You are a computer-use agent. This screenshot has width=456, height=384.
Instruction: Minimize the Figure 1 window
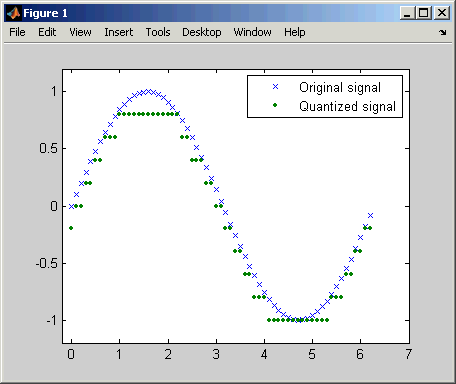(x=407, y=13)
